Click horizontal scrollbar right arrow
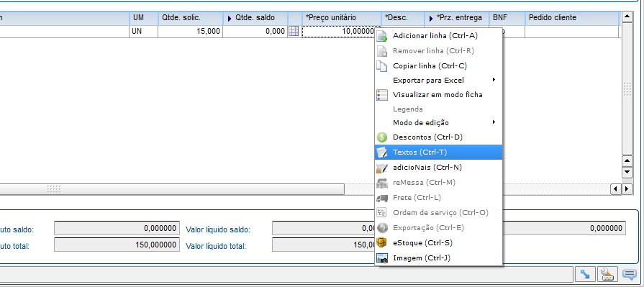The height and width of the screenshot is (287, 644). coord(627,189)
